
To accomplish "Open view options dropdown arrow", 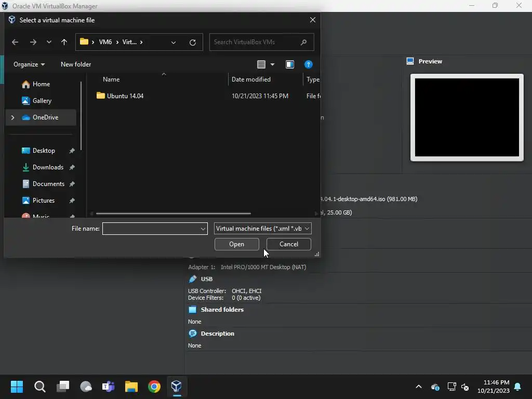I will click(272, 64).
